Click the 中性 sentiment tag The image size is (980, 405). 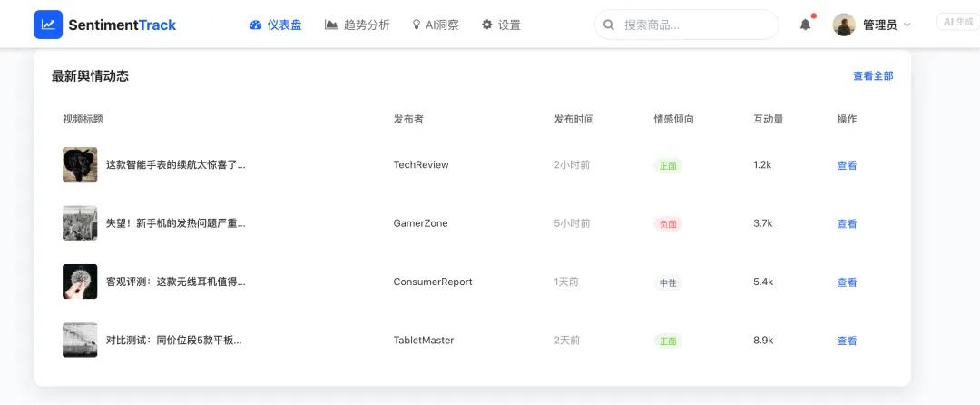tap(668, 283)
